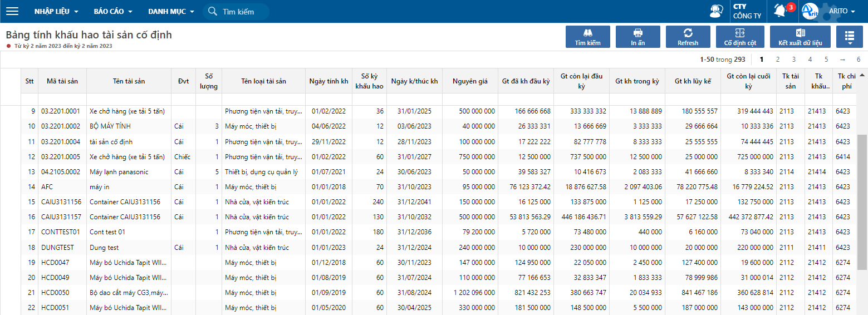Go to page 2 of results
The height and width of the screenshot is (315, 868).
(778, 59)
